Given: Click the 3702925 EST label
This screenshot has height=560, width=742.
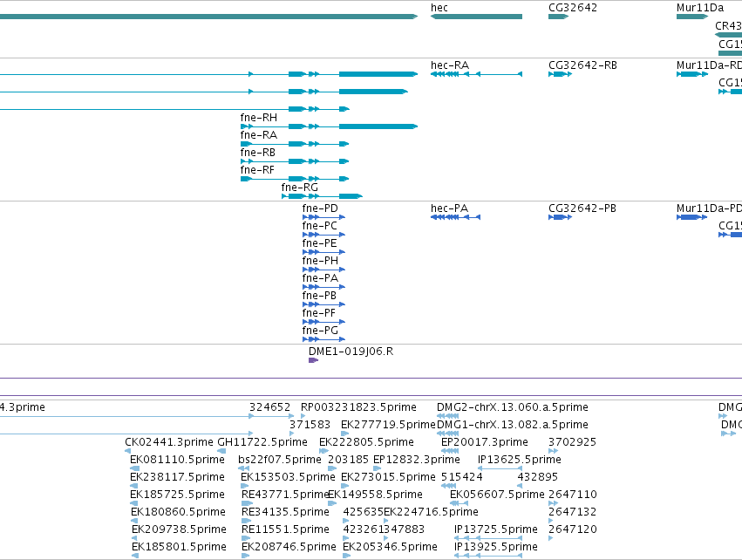Looking at the screenshot, I should click(x=572, y=442).
